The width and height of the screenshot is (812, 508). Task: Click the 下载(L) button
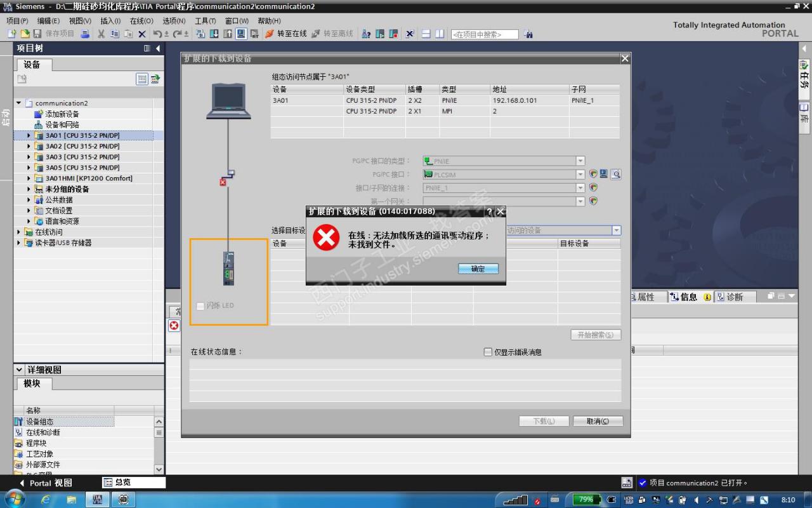[544, 421]
